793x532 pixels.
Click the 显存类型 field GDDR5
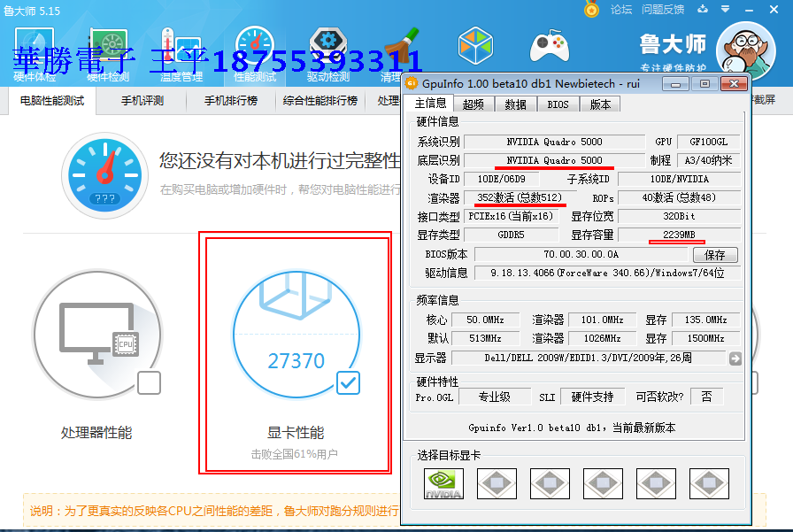tap(512, 235)
